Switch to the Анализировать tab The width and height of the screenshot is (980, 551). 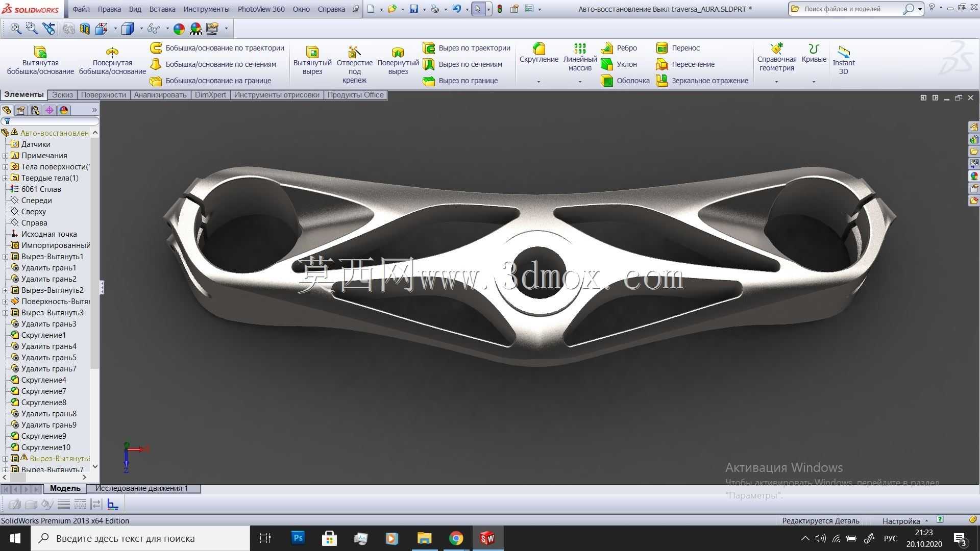[x=160, y=95]
